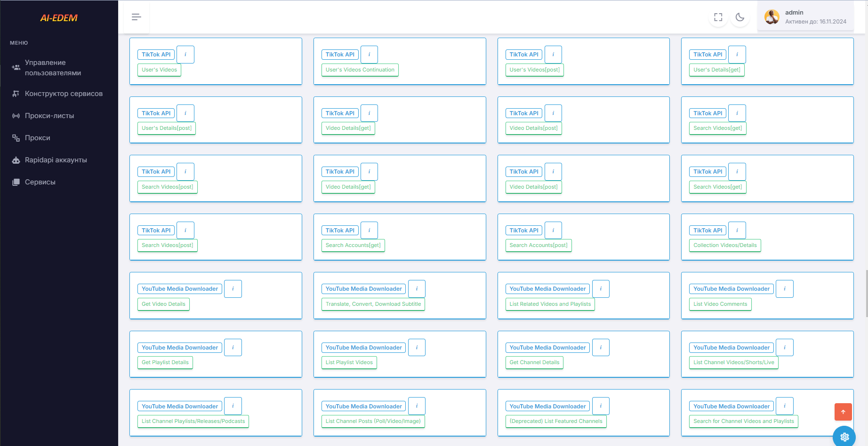Viewport: 868px width, 446px height.
Task: Open List Related Videos and Playlists
Action: pos(550,304)
